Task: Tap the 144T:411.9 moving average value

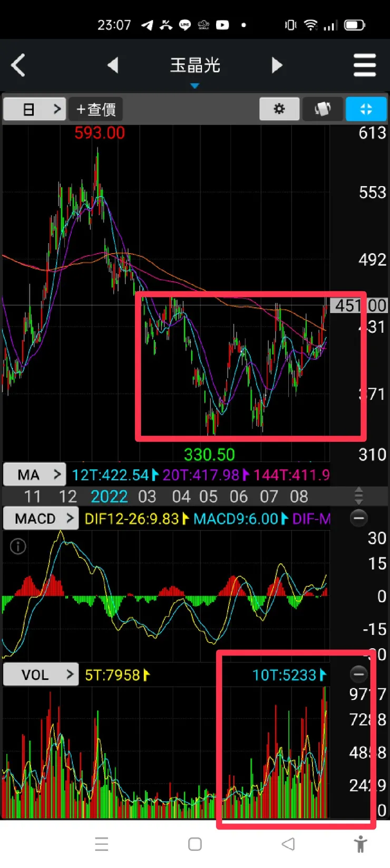Action: coord(291,475)
